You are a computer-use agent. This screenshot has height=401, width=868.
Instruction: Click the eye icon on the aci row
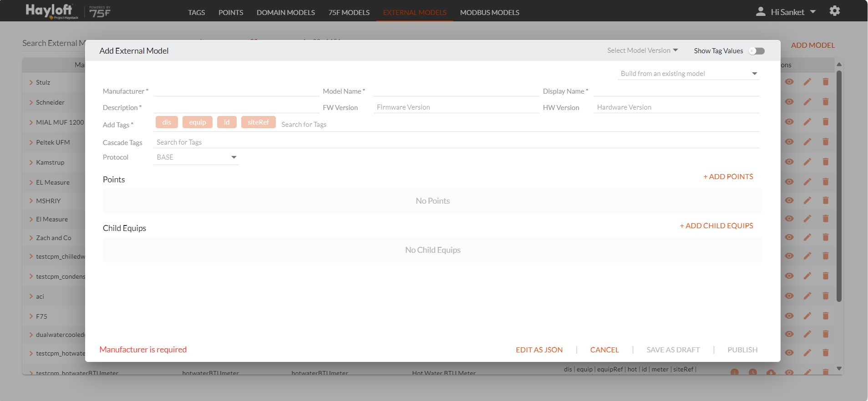[789, 296]
